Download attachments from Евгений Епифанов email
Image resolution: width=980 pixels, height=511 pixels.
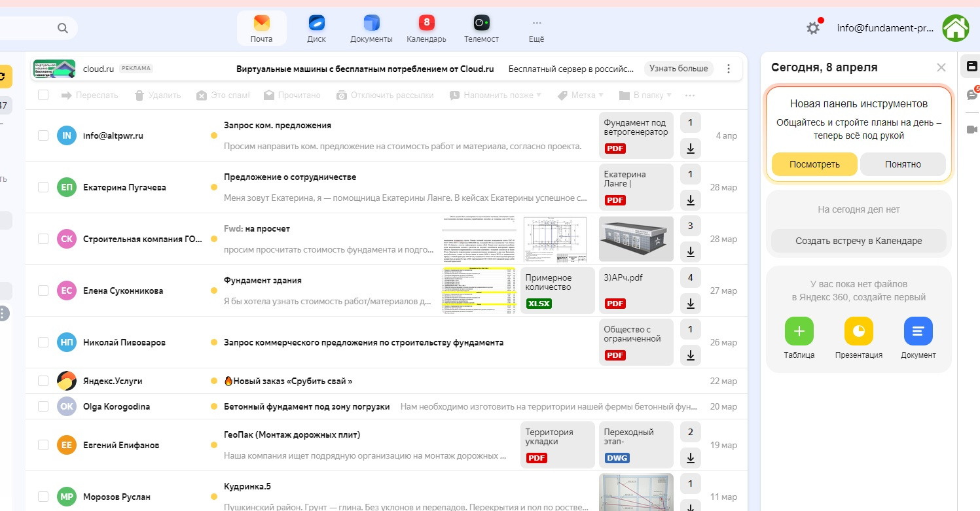690,458
